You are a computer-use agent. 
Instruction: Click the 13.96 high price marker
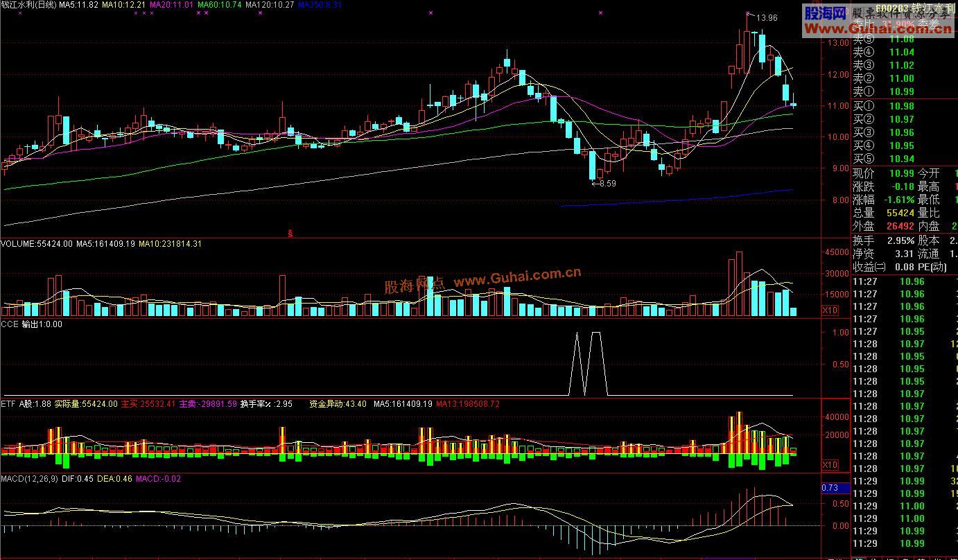click(x=767, y=18)
